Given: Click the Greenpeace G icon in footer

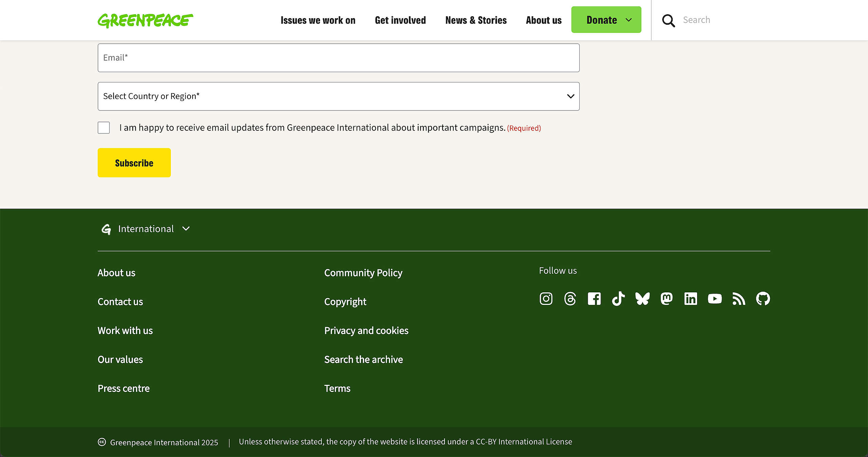Looking at the screenshot, I should click(x=106, y=229).
